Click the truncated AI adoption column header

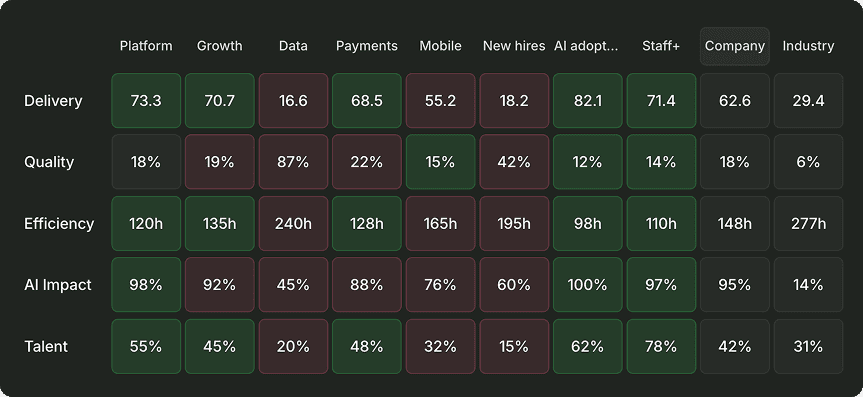coord(587,46)
